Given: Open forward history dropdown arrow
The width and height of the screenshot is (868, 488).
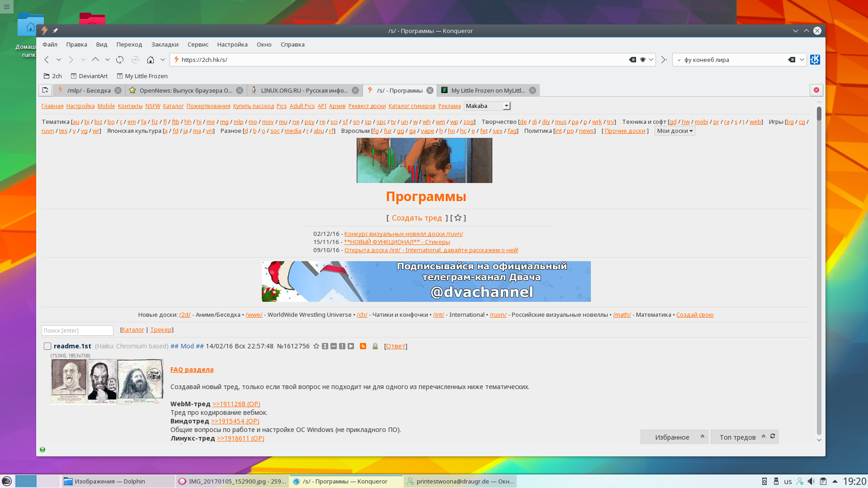Looking at the screenshot, I should tap(83, 60).
